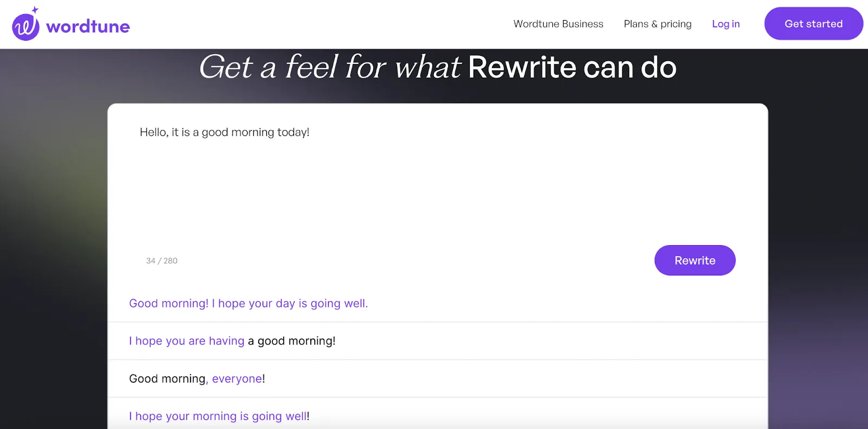Screen dimensions: 868x429
Task: Choose suggestion 'I hope you are having a good morning!'
Action: coord(438,341)
